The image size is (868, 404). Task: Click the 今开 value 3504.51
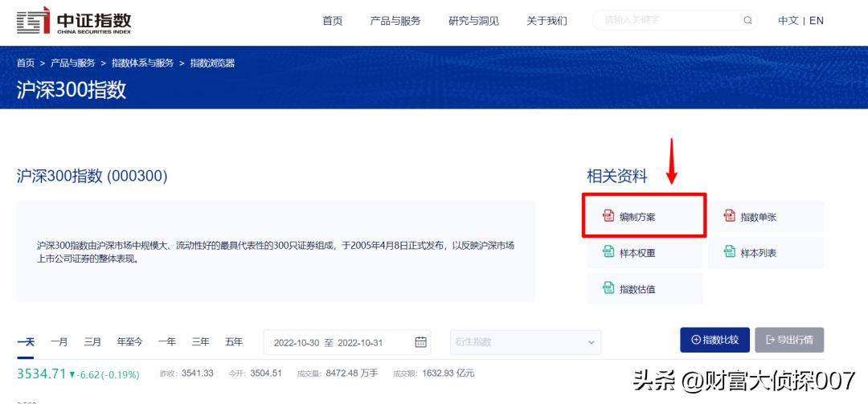[266, 373]
